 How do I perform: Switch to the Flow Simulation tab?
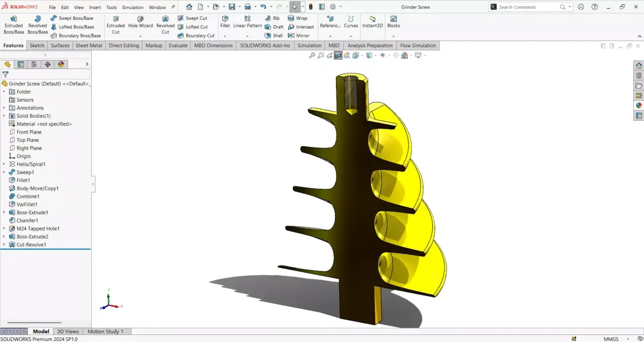pyautogui.click(x=418, y=46)
